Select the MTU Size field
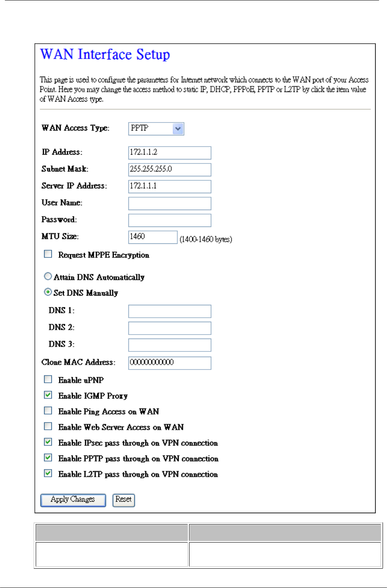The width and height of the screenshot is (387, 588). (153, 237)
